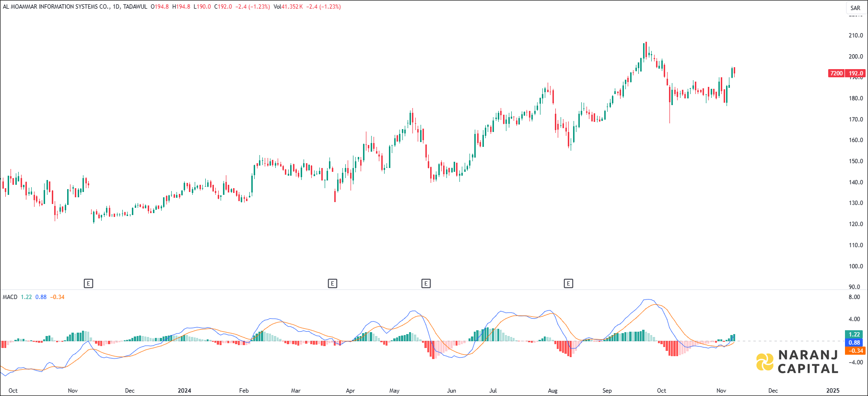Click the 1.22 histogram value in MACD legend
Viewport: 868px width, 396px height.
coord(26,297)
